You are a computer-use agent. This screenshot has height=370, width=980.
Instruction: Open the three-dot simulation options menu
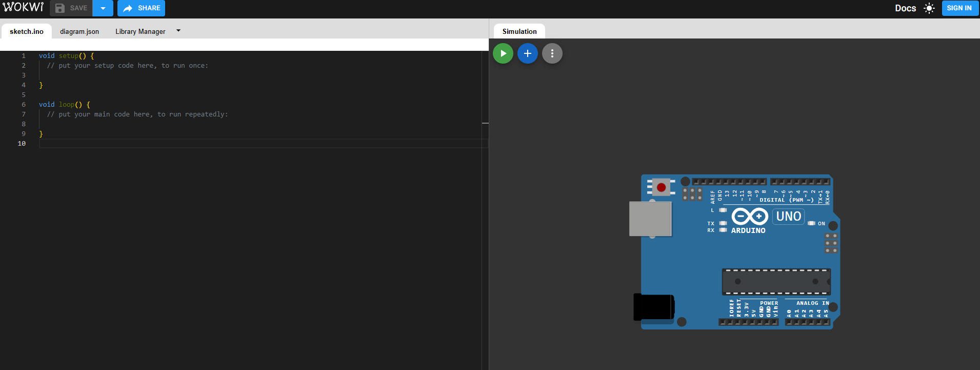[x=552, y=53]
